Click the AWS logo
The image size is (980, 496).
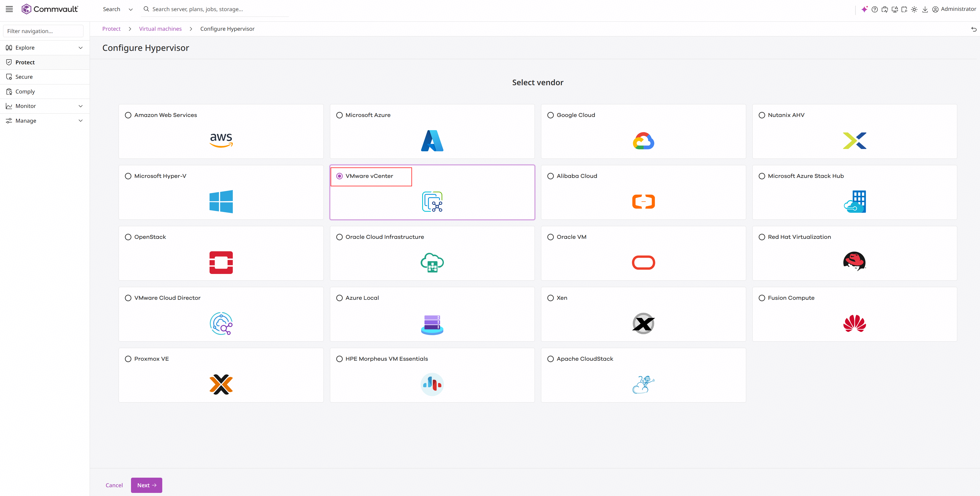click(x=221, y=140)
